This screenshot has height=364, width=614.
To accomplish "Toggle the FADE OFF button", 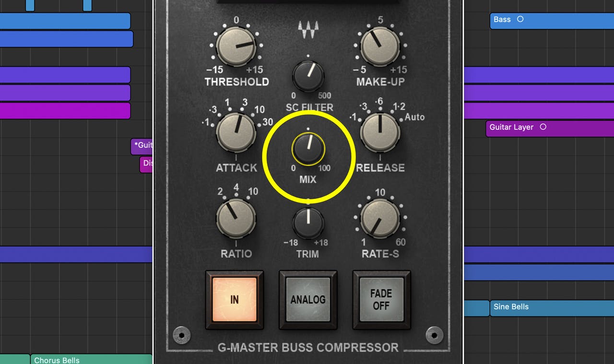I will tap(381, 300).
